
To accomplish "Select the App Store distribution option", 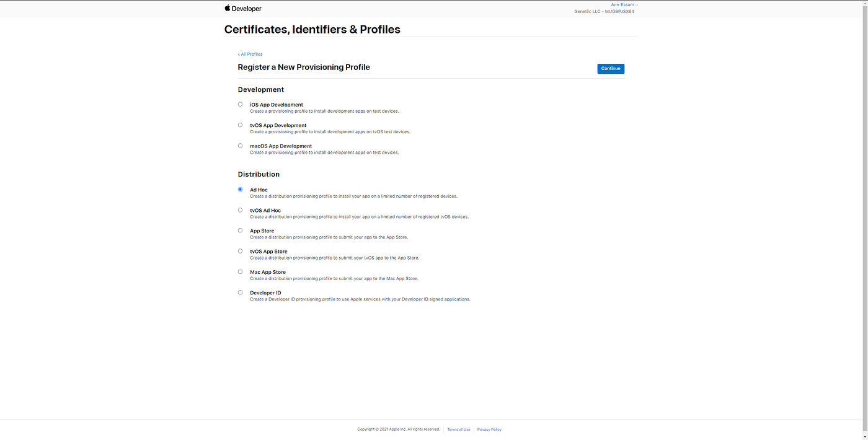I will coord(240,230).
